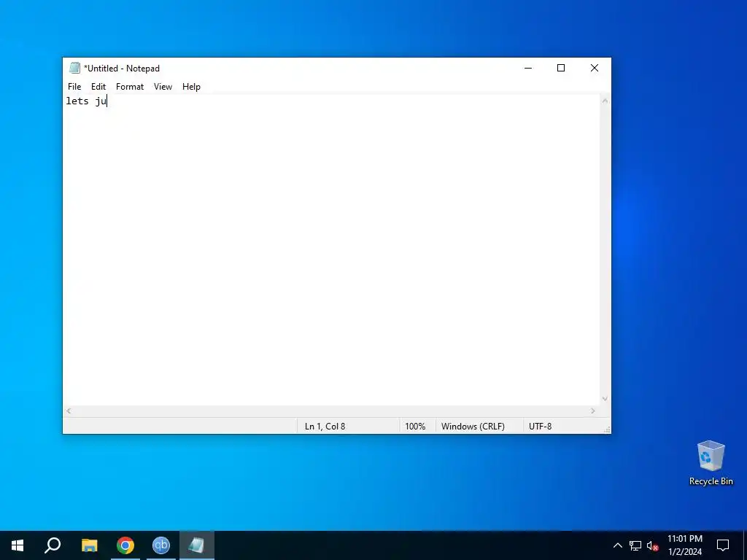The width and height of the screenshot is (747, 560).
Task: Click the muted volume tray icon
Action: (x=653, y=545)
